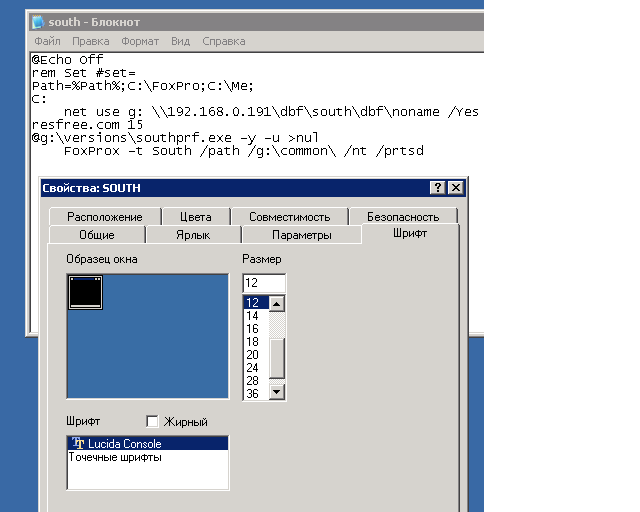Select font size 16 in list

point(252,328)
